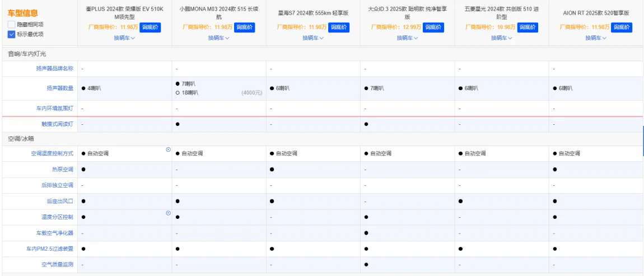Click the info icon in 温度分区控制 row
Viewport: 644px width, 276px height.
click(168, 213)
